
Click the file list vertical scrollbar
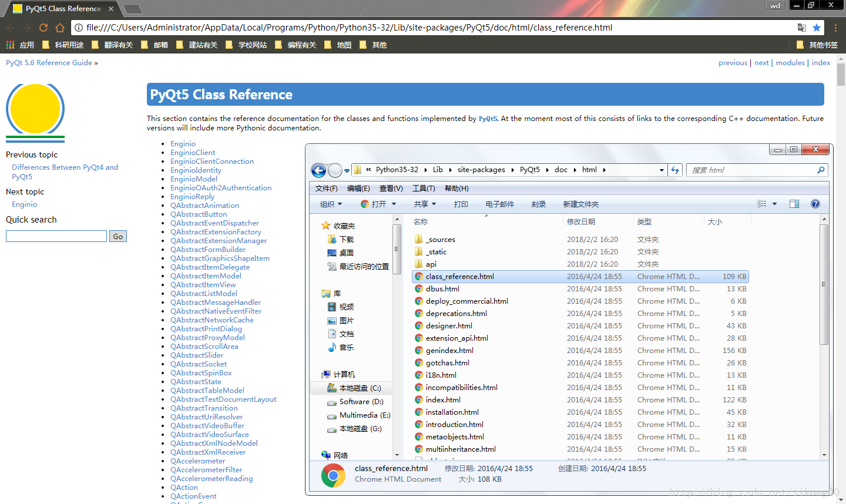pos(824,284)
